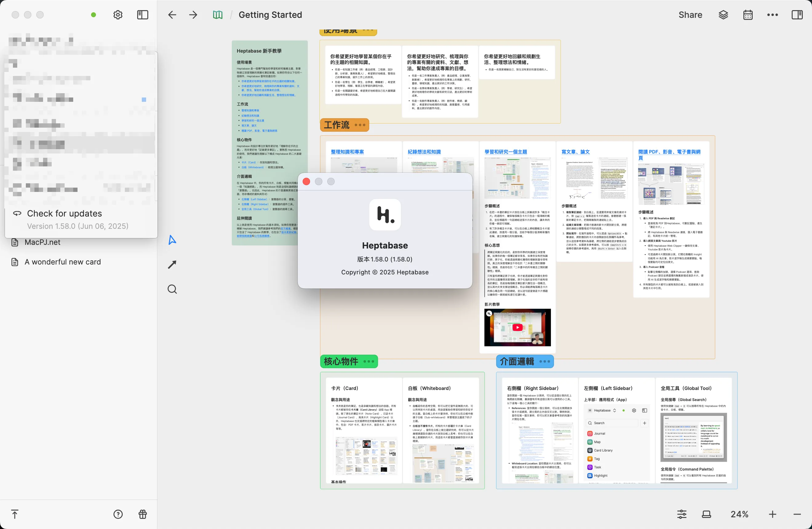The image size is (812, 529).
Task: Open the top bar three-dot more menu
Action: click(772, 15)
